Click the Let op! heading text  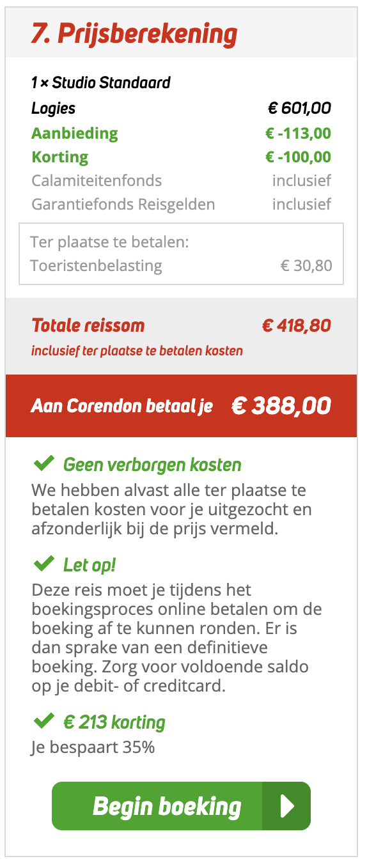tap(90, 564)
